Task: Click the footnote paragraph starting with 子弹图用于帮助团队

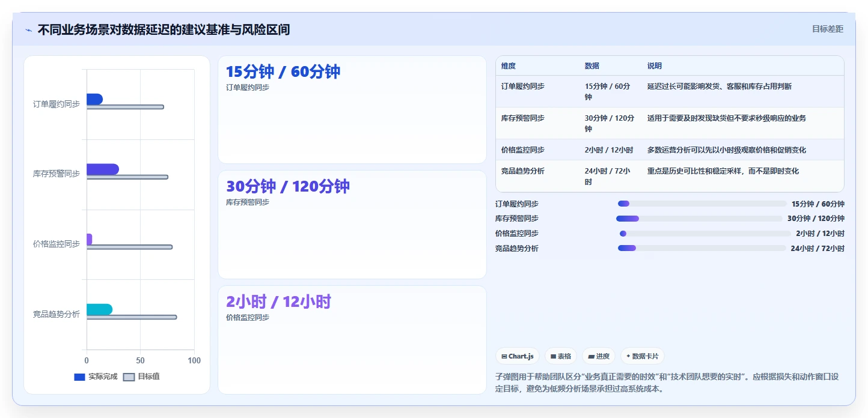Action: pos(670,383)
